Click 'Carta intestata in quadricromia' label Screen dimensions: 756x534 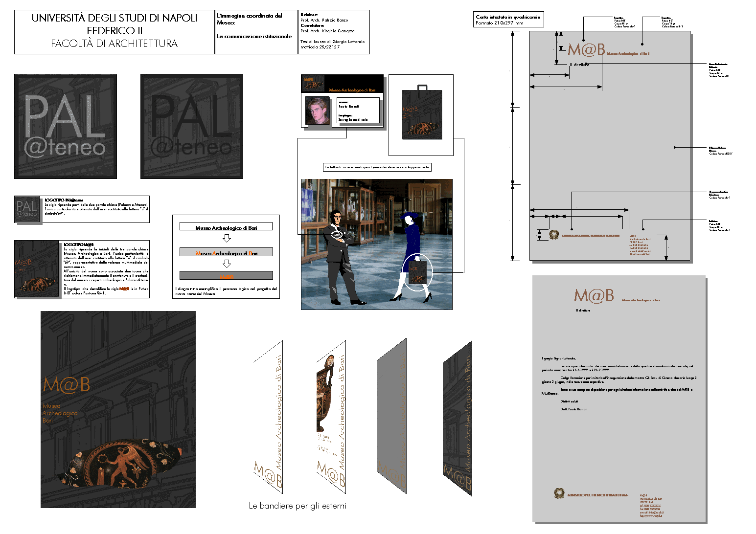508,17
